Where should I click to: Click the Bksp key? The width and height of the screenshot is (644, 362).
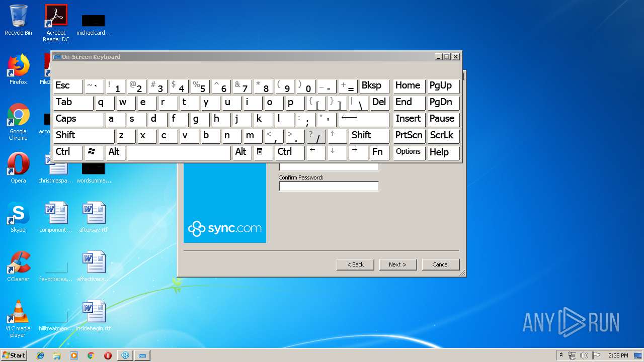pyautogui.click(x=374, y=85)
